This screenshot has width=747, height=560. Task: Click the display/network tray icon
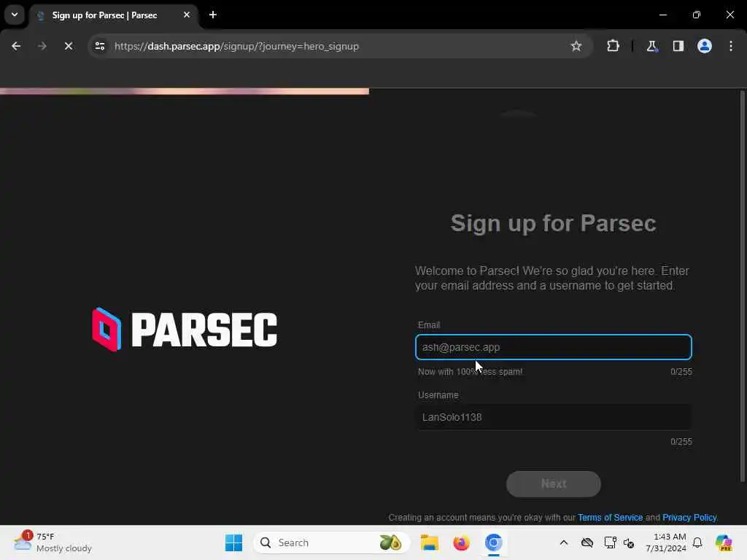click(x=609, y=542)
